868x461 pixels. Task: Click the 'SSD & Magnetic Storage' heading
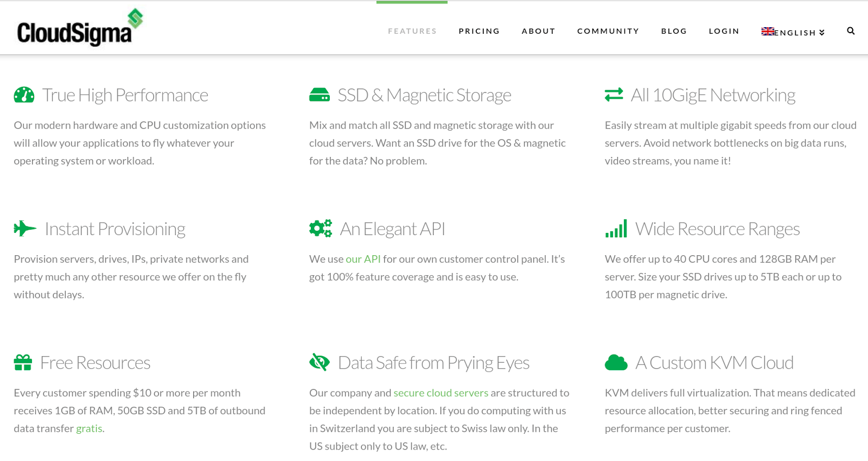click(x=424, y=95)
